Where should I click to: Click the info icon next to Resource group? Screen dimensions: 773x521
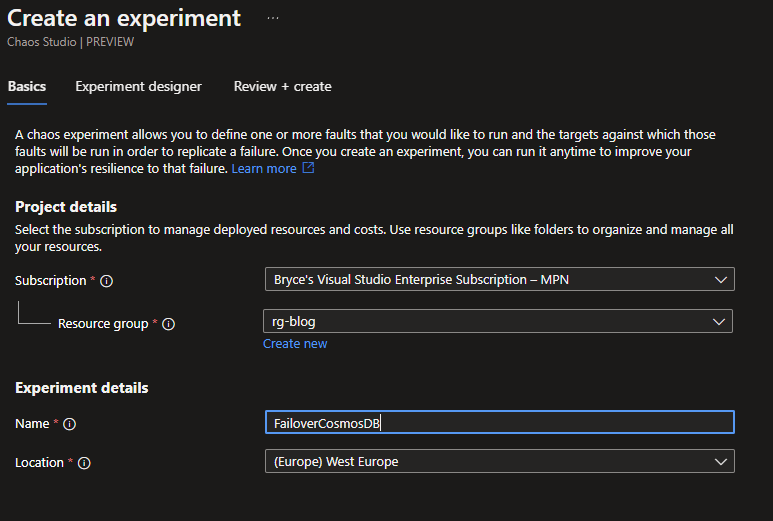[x=169, y=324]
